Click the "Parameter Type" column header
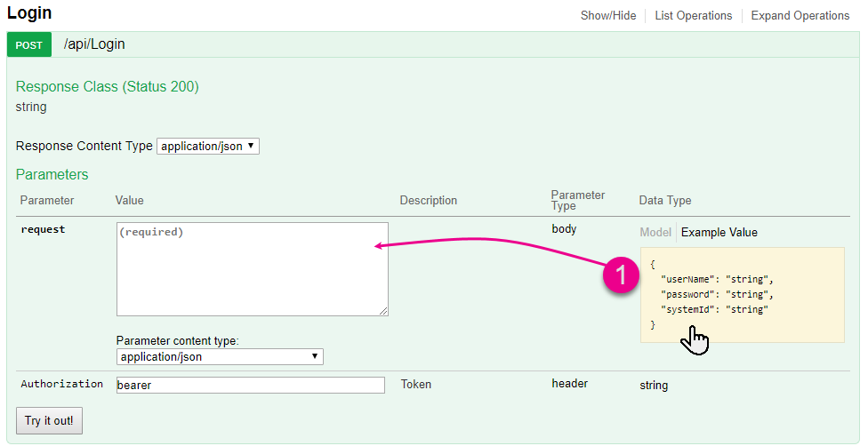The width and height of the screenshot is (868, 446). 578,200
